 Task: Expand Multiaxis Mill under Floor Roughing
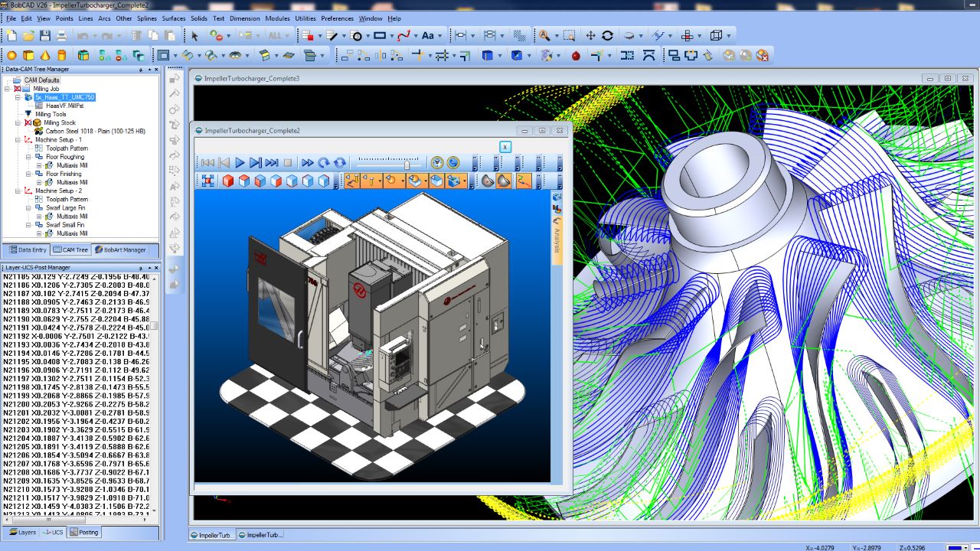point(39,165)
